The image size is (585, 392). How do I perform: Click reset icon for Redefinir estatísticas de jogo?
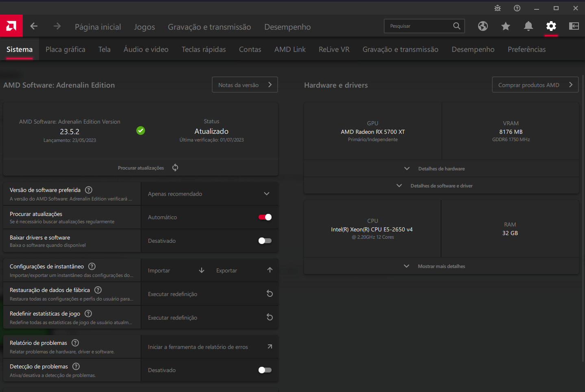[270, 317]
